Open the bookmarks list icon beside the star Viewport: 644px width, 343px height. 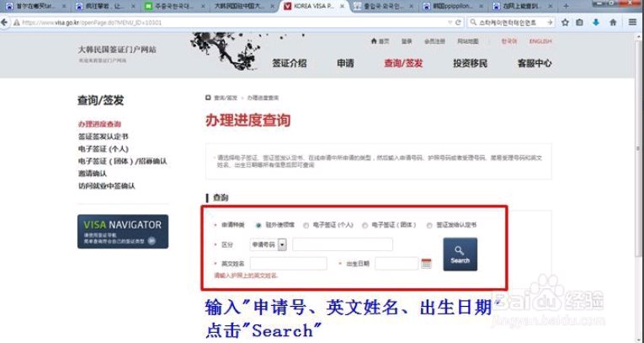(x=579, y=23)
